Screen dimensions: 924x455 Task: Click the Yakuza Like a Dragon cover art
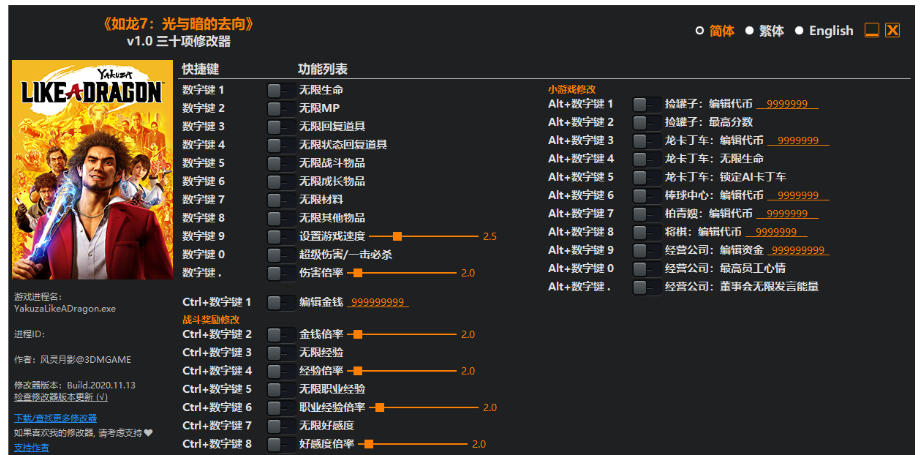point(92,170)
